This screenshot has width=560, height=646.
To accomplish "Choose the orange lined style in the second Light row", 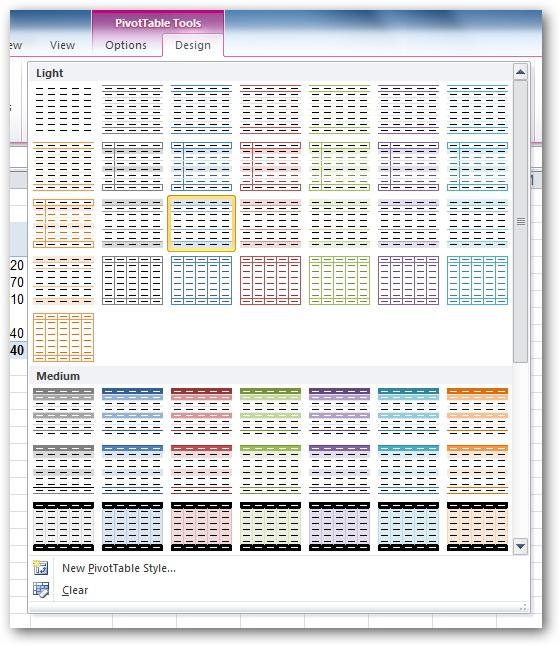I will tap(63, 166).
